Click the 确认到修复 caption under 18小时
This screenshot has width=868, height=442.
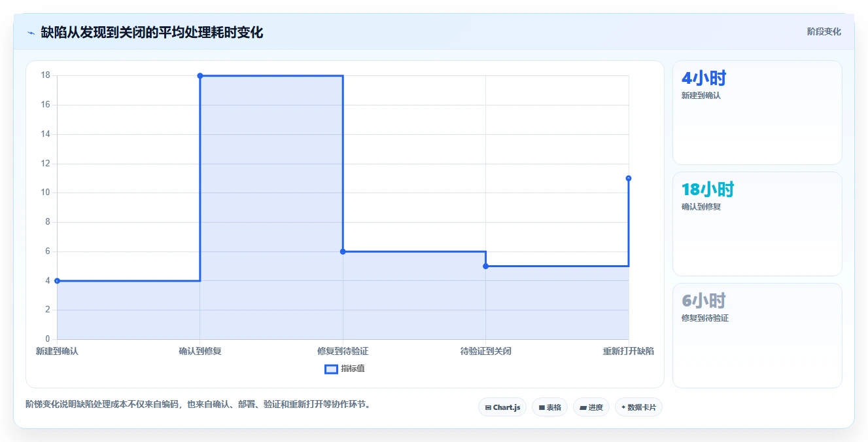tap(701, 207)
